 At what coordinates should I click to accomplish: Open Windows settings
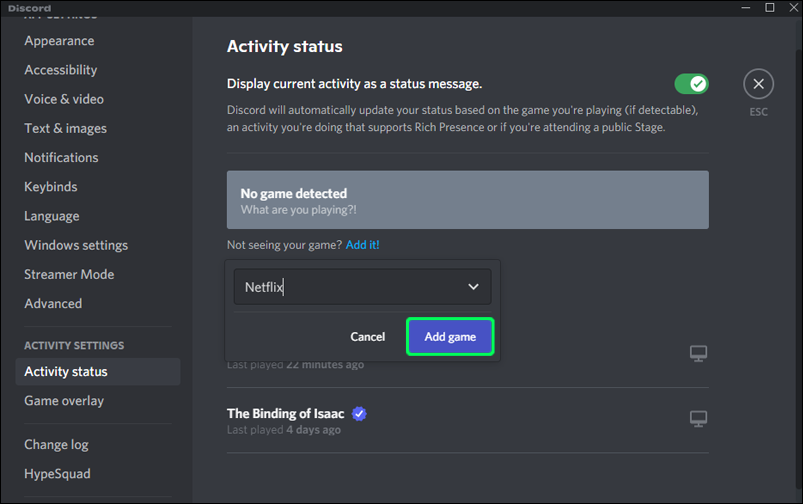coord(76,245)
